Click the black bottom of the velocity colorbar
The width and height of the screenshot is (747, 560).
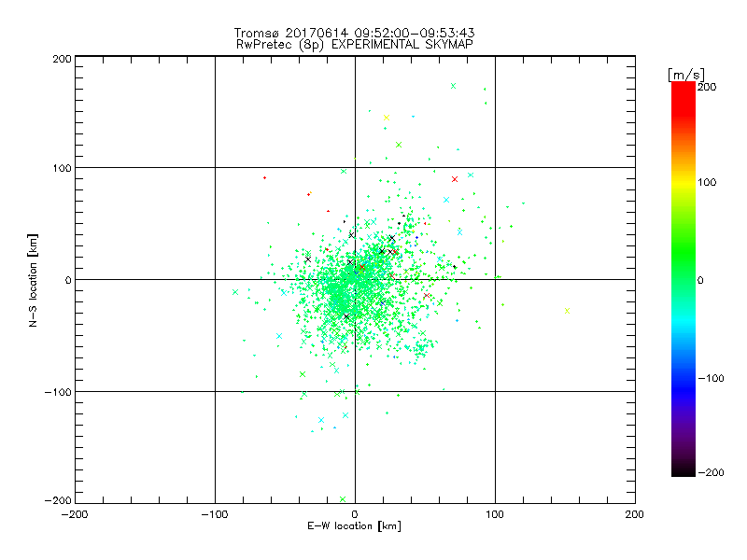(x=684, y=469)
